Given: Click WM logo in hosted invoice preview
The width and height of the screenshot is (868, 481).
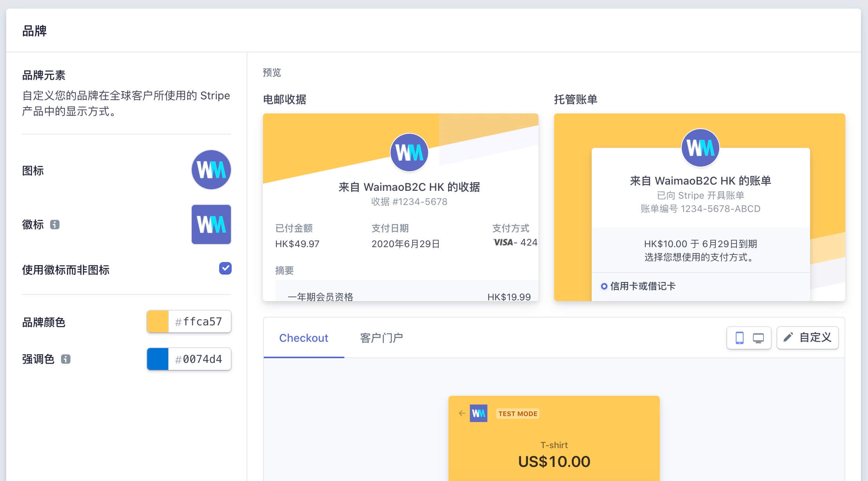Looking at the screenshot, I should click(701, 148).
